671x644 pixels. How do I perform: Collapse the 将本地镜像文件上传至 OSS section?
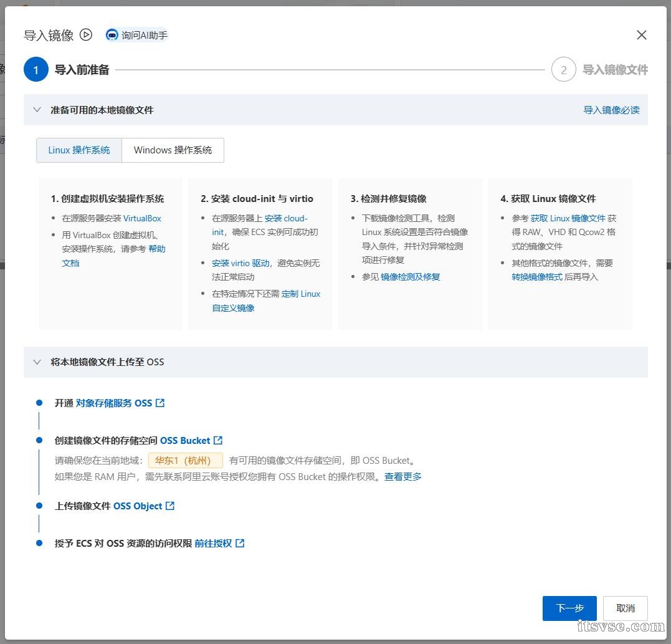pos(37,362)
